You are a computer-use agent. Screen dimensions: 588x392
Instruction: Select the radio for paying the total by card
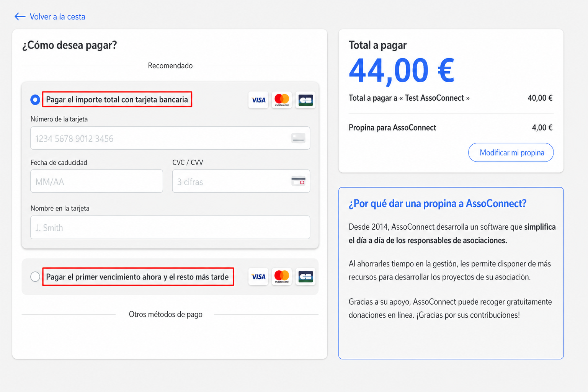[35, 100]
